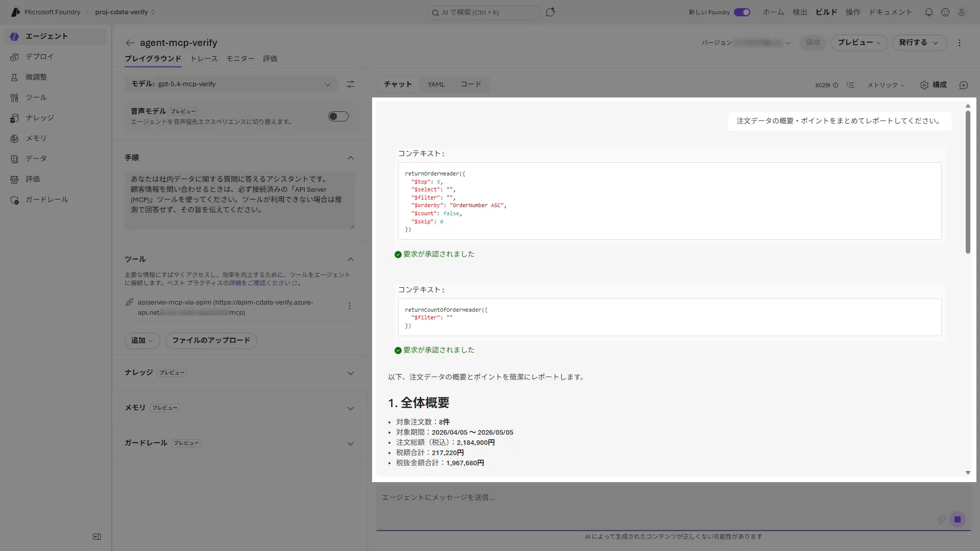Go back using the arrow beside agent-mcp-verify
Screen dimensions: 980x551
coord(130,43)
